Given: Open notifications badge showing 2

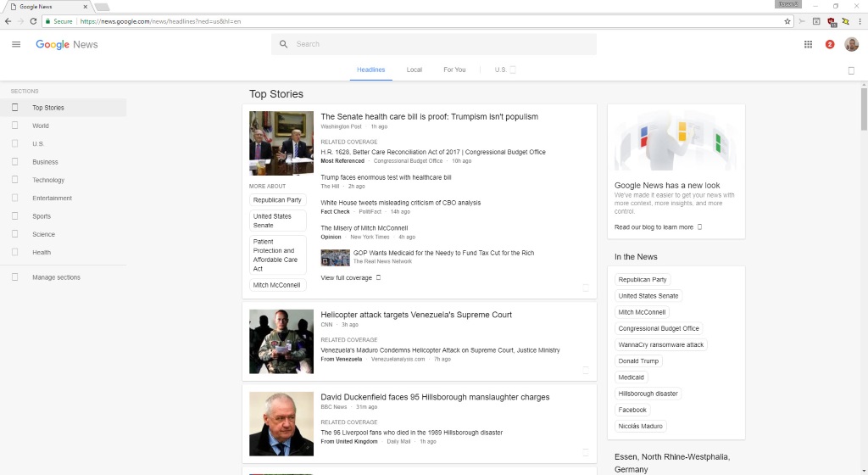Looking at the screenshot, I should [x=830, y=44].
